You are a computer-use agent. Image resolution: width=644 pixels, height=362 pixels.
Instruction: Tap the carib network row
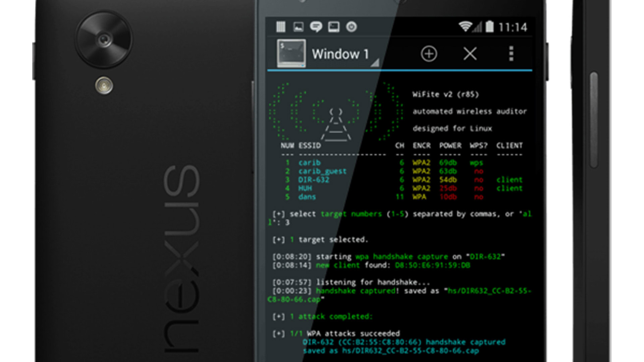coord(310,163)
